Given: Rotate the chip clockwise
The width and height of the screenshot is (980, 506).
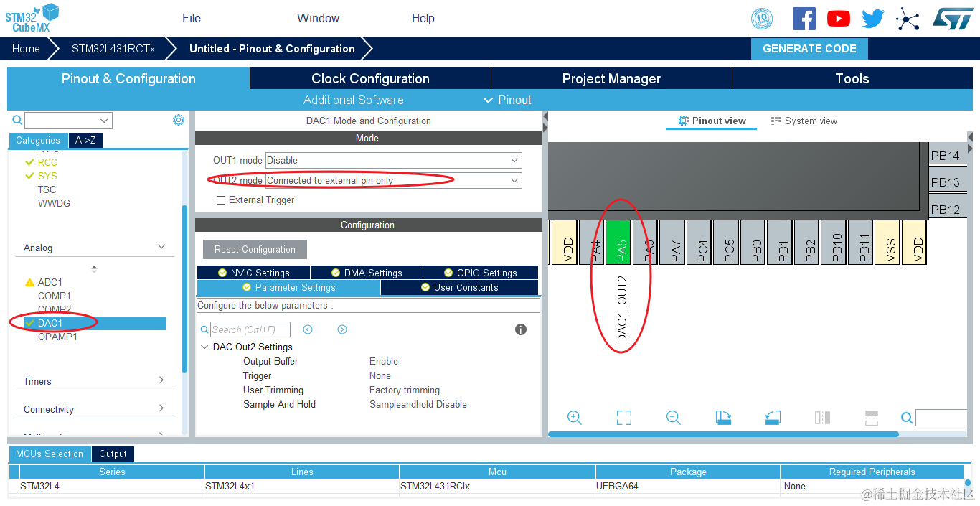Looking at the screenshot, I should point(723,418).
